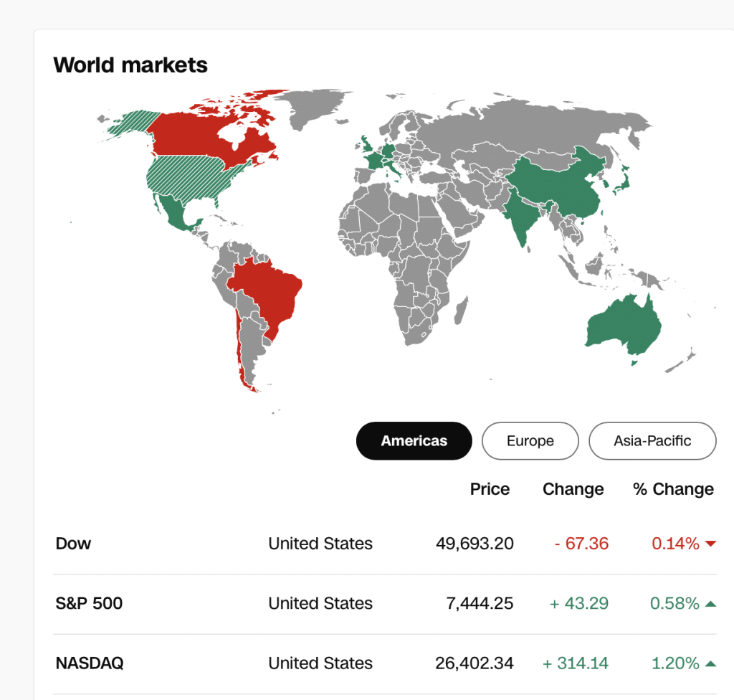This screenshot has width=734, height=700.
Task: Click the red down arrow beside 0.14%
Action: point(710,544)
